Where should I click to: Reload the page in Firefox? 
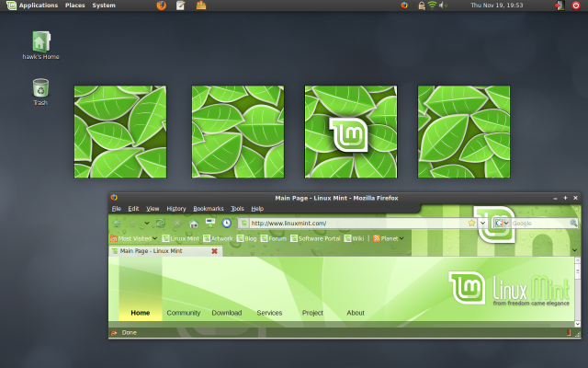(x=161, y=223)
